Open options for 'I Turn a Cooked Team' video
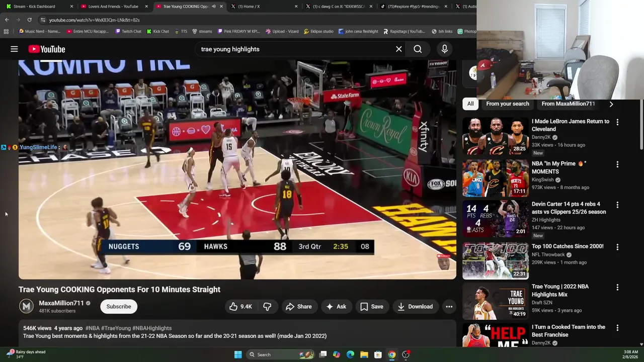The width and height of the screenshot is (644, 362). (617, 328)
